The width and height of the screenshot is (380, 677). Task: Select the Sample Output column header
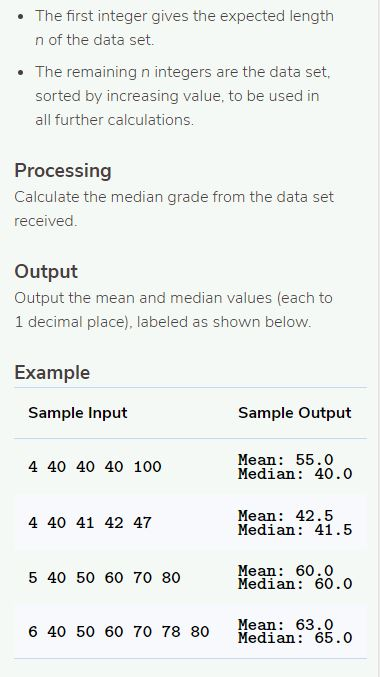coord(294,413)
